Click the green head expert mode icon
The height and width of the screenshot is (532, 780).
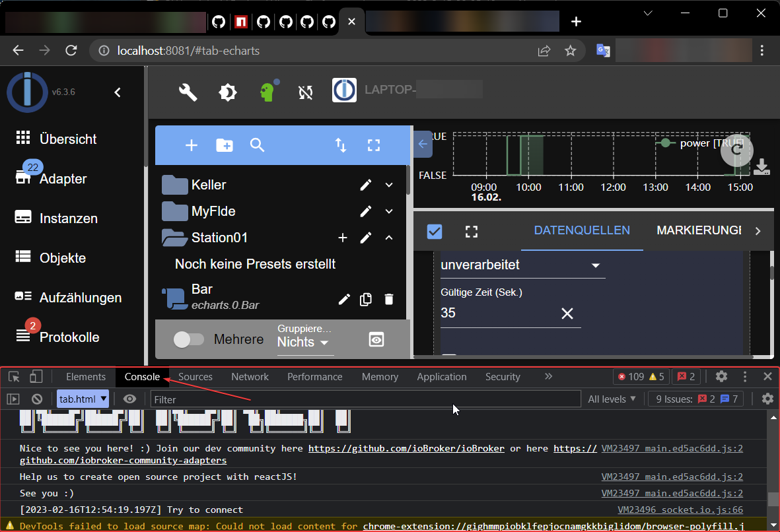(x=269, y=91)
